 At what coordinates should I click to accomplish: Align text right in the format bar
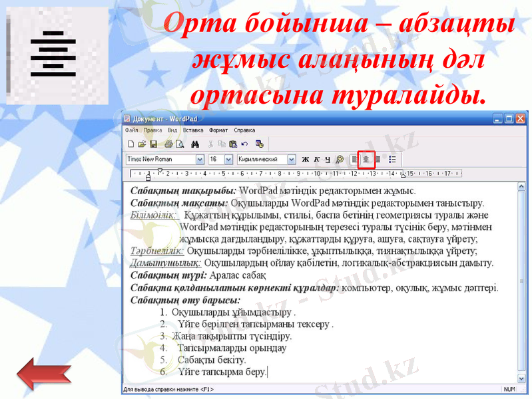[378, 159]
